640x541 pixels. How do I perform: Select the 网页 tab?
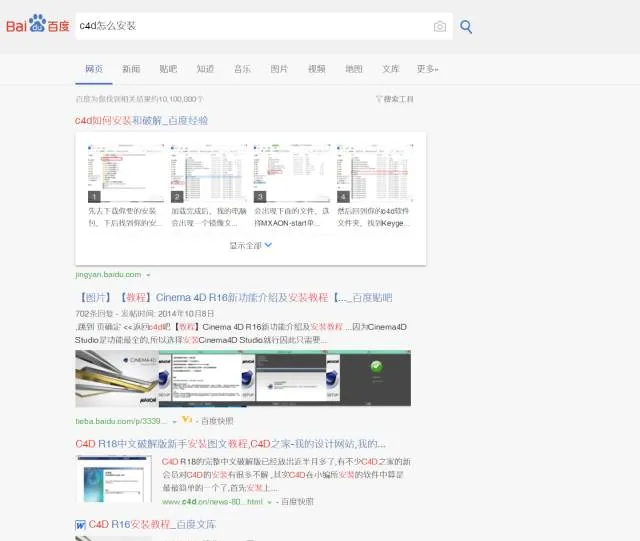(x=94, y=69)
